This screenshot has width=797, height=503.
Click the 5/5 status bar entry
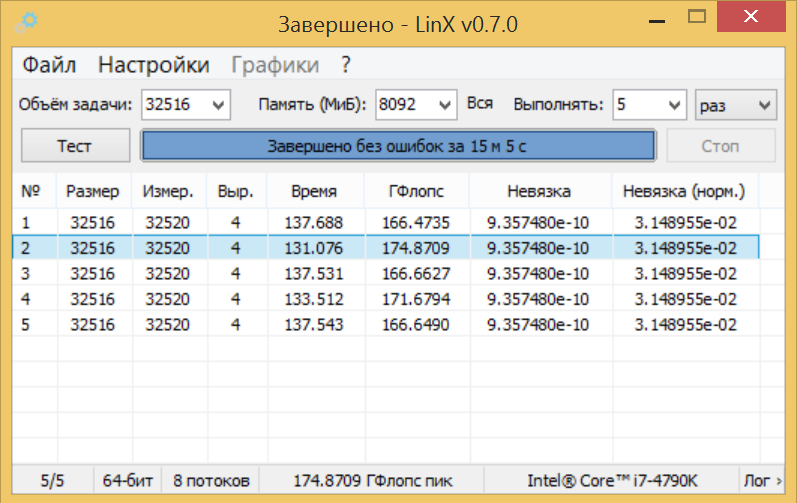click(53, 480)
